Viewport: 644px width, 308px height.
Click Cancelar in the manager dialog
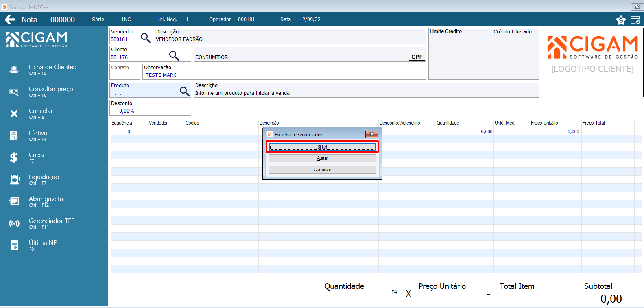[x=322, y=170]
